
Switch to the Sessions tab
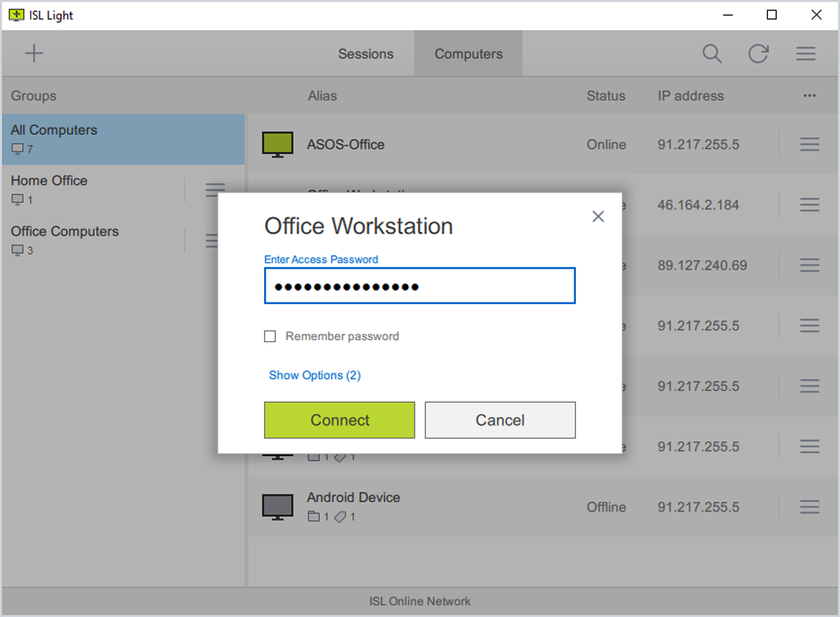pyautogui.click(x=366, y=54)
